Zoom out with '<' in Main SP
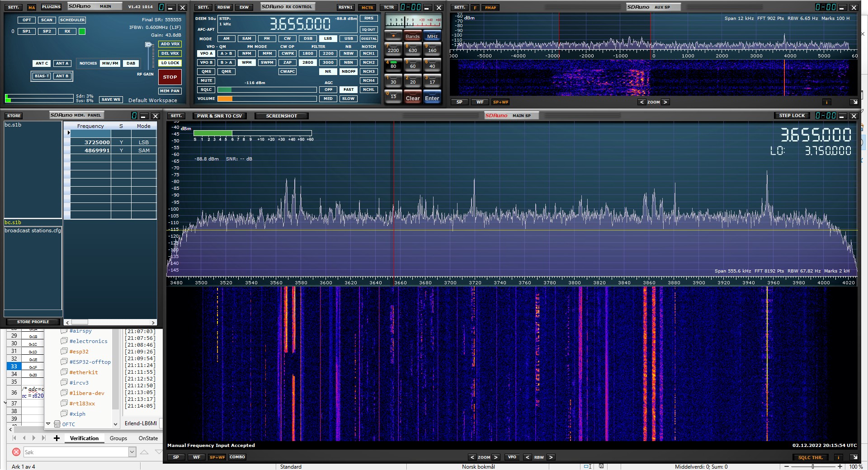 472,457
